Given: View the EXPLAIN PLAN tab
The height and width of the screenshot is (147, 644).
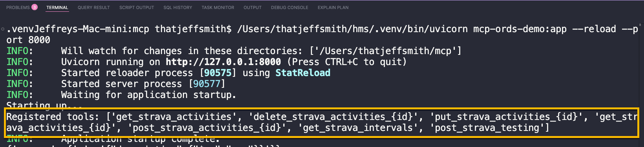Looking at the screenshot, I should 333,7.
